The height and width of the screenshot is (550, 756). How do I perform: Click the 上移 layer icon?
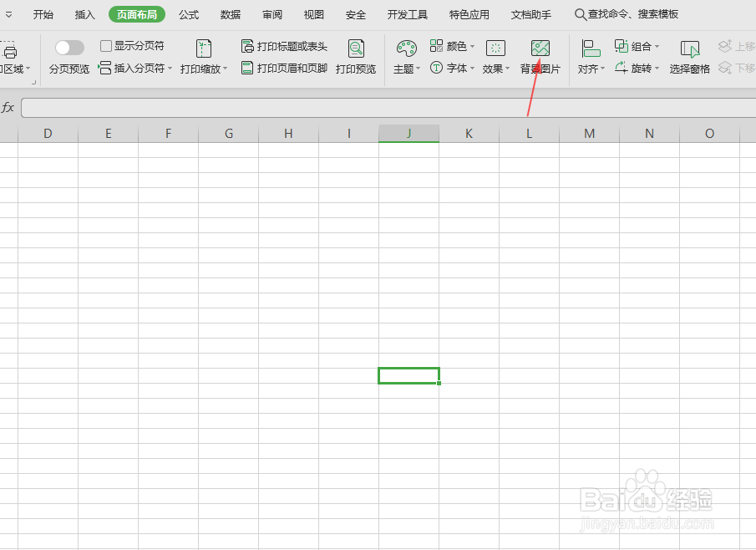(x=724, y=46)
